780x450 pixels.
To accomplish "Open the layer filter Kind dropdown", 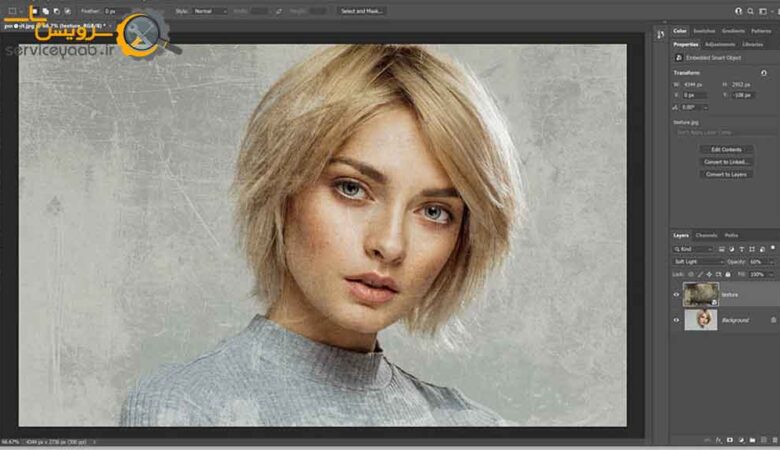I will pyautogui.click(x=693, y=249).
